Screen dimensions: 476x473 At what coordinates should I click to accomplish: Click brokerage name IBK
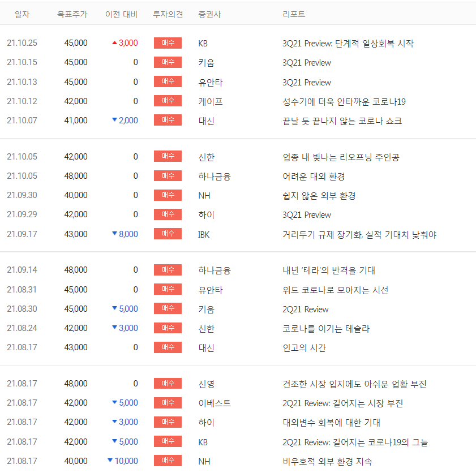[204, 235]
